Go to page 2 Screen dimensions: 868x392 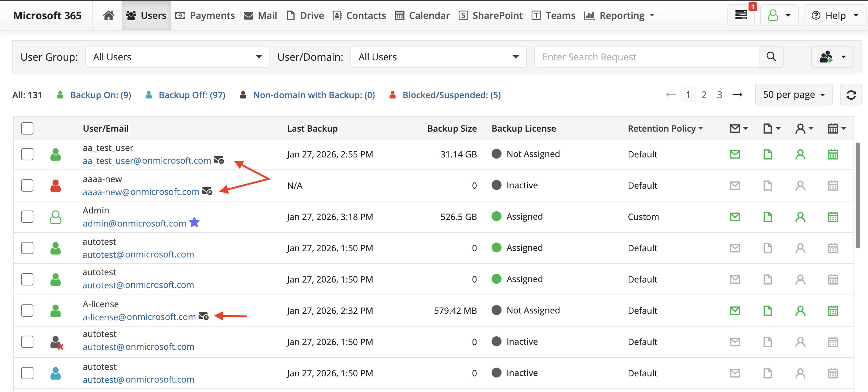click(704, 95)
